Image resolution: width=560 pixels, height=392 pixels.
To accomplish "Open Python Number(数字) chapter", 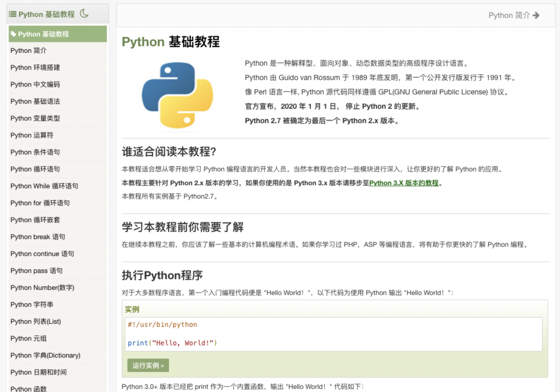I will tap(42, 288).
